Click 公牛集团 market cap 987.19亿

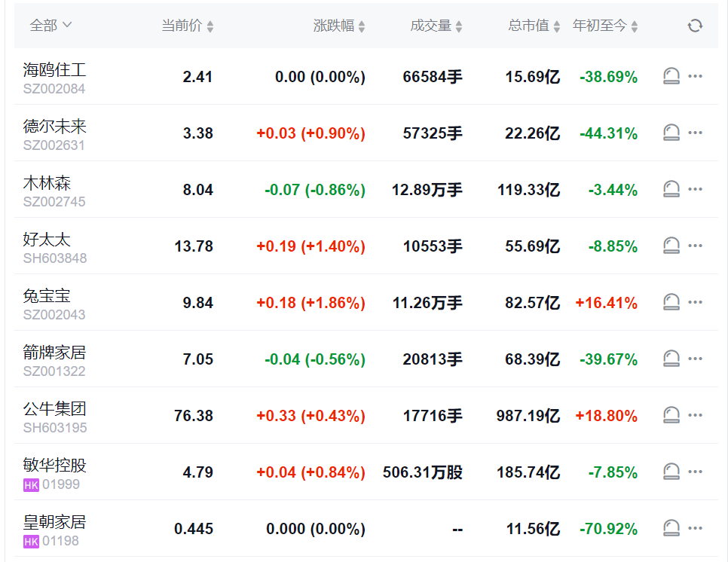(528, 416)
